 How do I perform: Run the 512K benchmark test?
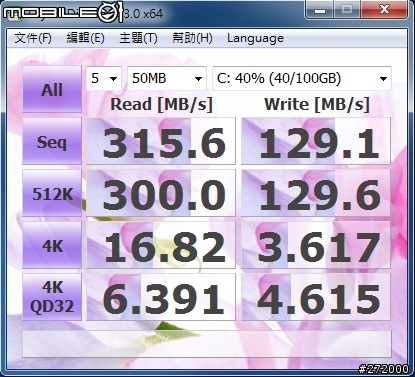52,193
